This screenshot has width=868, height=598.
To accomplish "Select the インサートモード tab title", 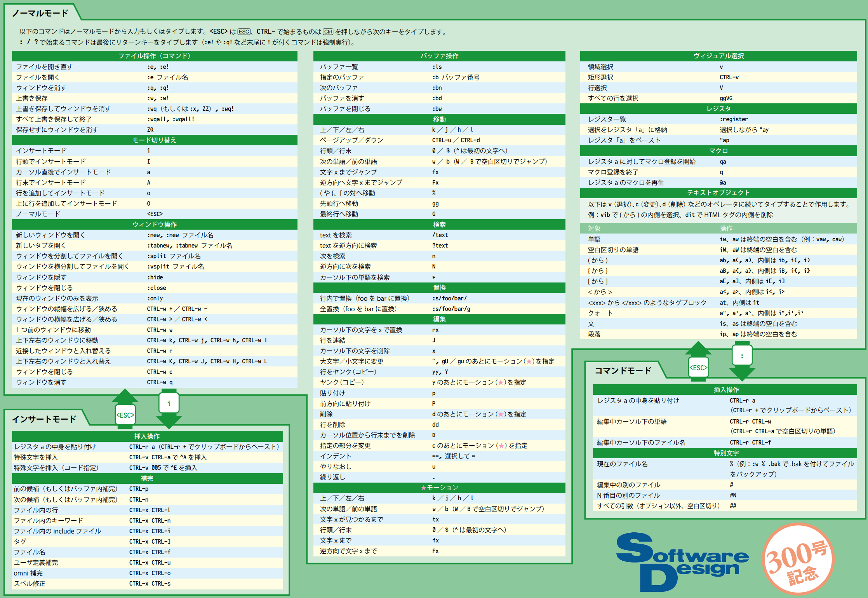I will pyautogui.click(x=44, y=419).
